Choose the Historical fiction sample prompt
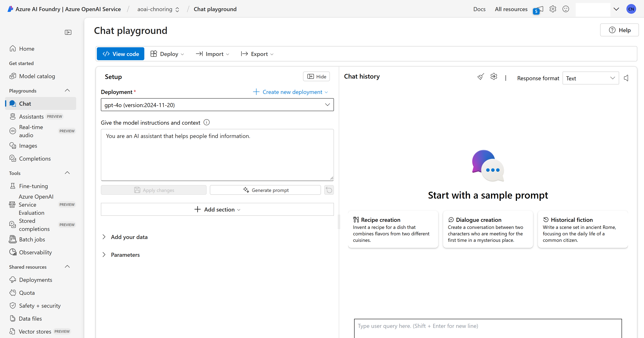The height and width of the screenshot is (338, 644). 583,229
